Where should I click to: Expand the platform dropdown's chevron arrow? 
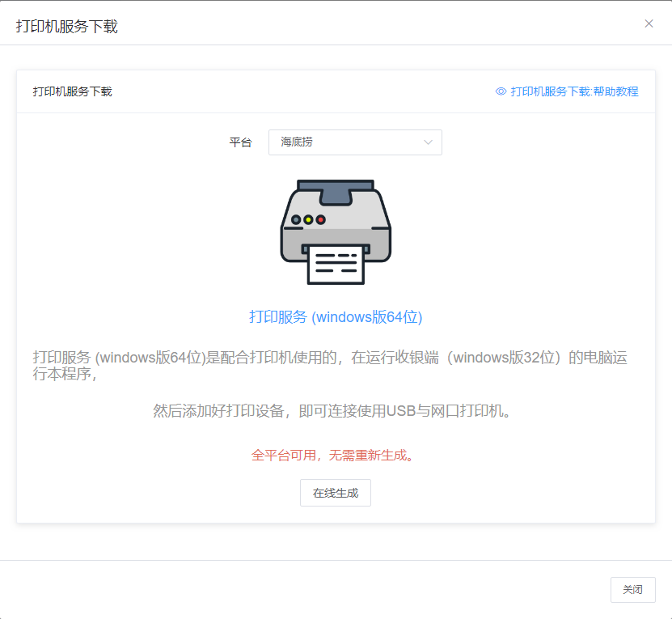[428, 142]
